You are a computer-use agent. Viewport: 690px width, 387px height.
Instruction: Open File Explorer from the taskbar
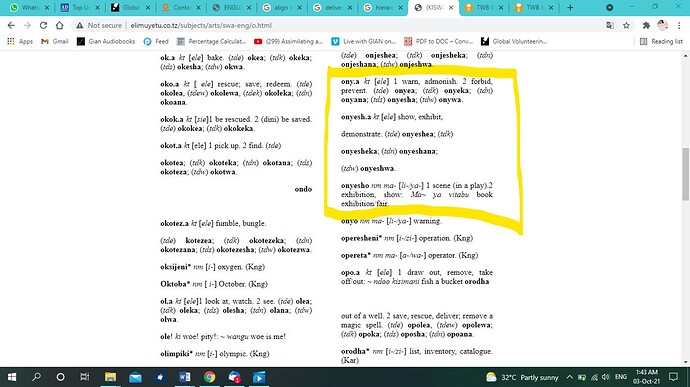point(110,377)
